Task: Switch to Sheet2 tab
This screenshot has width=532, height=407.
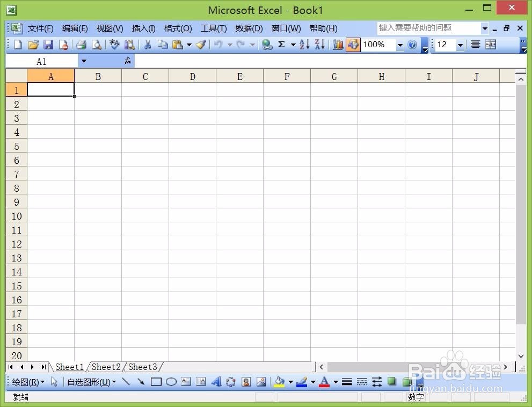Action: pos(106,367)
